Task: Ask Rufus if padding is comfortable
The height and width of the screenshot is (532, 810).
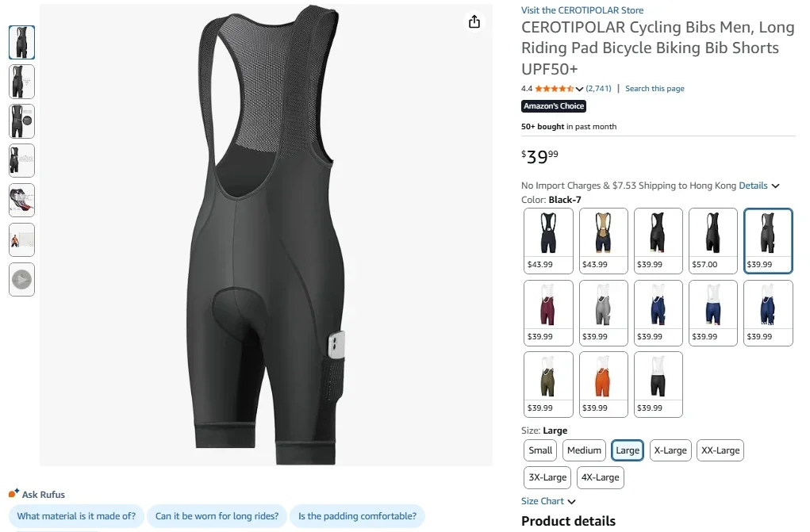Action: (358, 516)
